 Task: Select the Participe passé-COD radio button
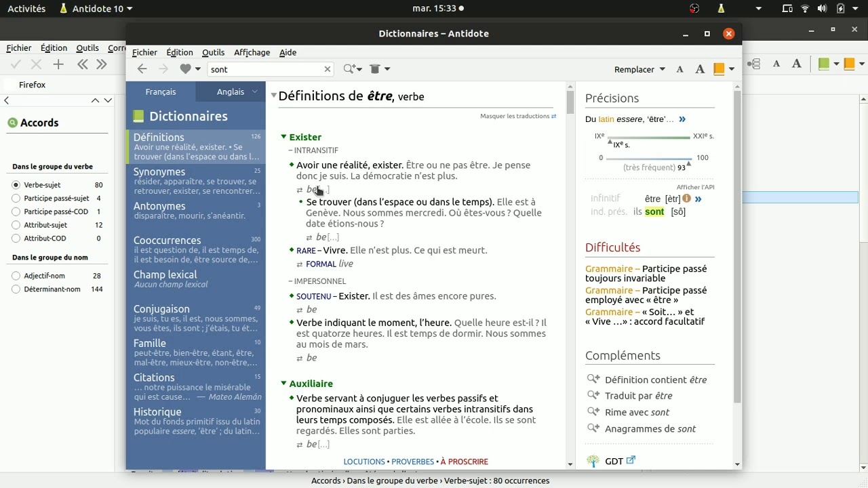(16, 211)
